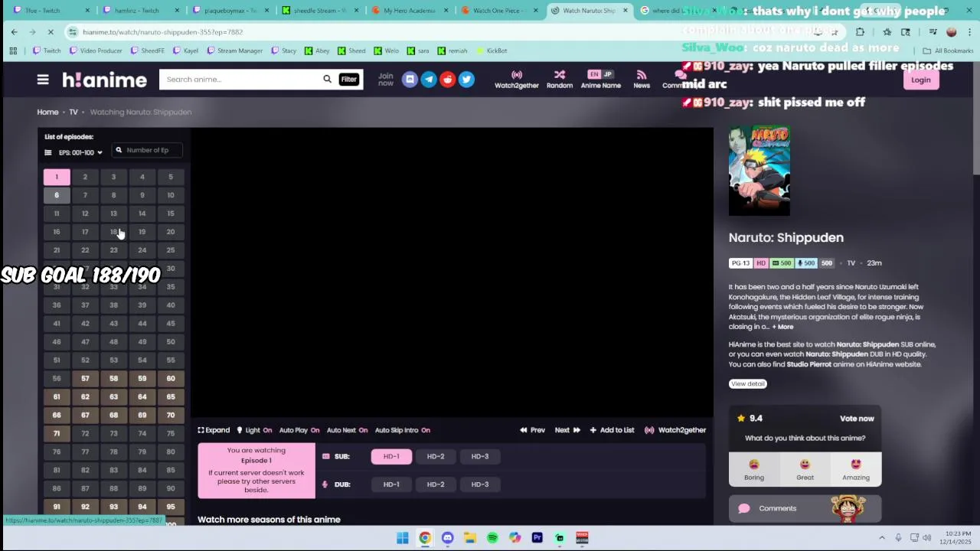Open the Chrome apps grid icon

[13, 51]
